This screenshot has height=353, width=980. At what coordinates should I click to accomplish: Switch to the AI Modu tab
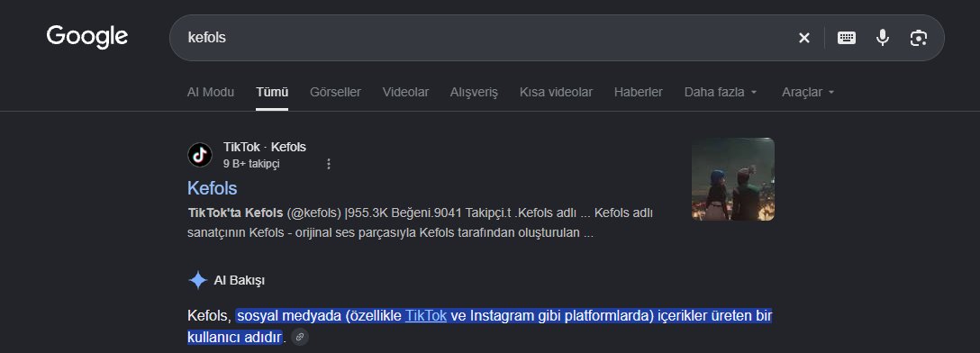pos(211,92)
